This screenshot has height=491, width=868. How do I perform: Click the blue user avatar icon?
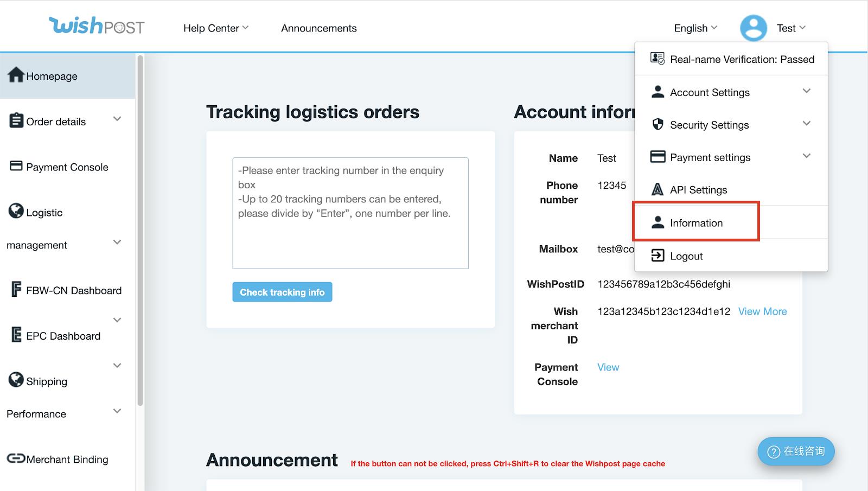pos(753,28)
